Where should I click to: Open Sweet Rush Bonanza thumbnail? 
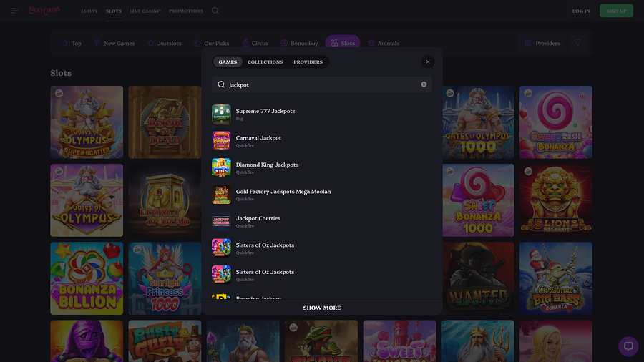[556, 122]
